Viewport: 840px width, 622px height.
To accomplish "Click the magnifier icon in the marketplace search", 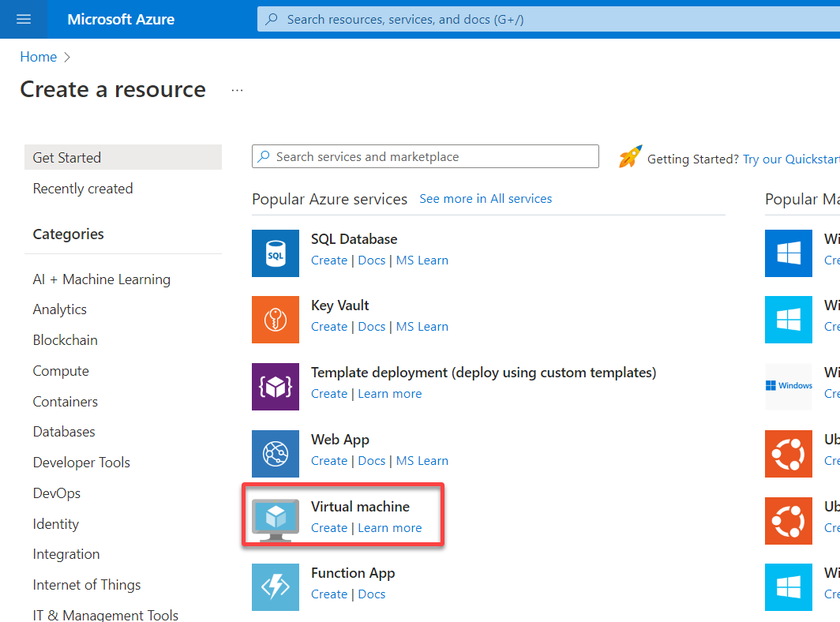I will coord(264,156).
